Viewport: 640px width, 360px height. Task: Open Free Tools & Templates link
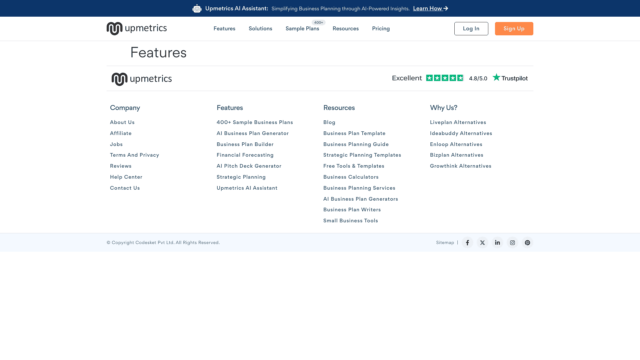click(x=353, y=166)
